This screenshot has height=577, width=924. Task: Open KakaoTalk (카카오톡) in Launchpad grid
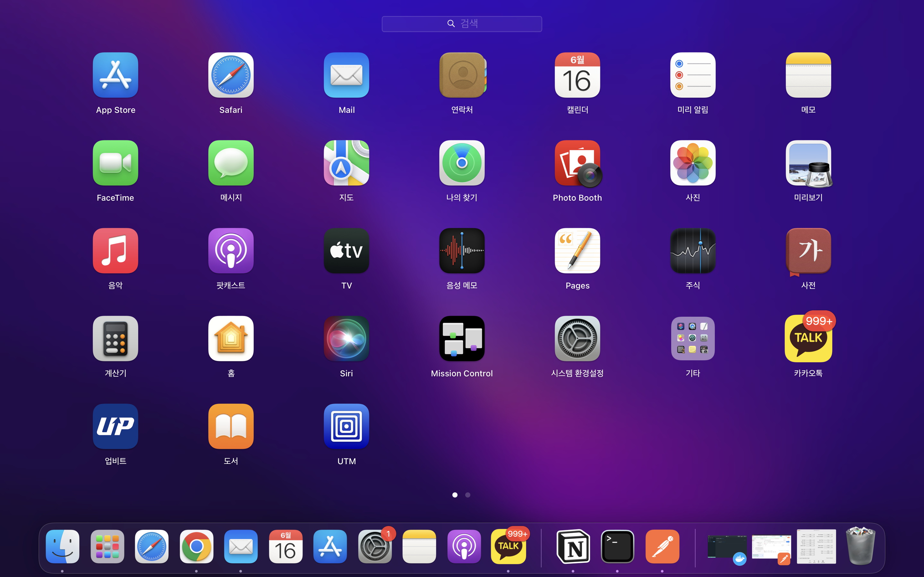[808, 339]
